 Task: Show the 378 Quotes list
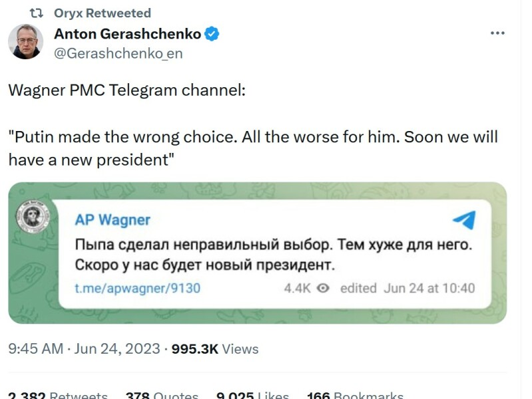coord(161,396)
